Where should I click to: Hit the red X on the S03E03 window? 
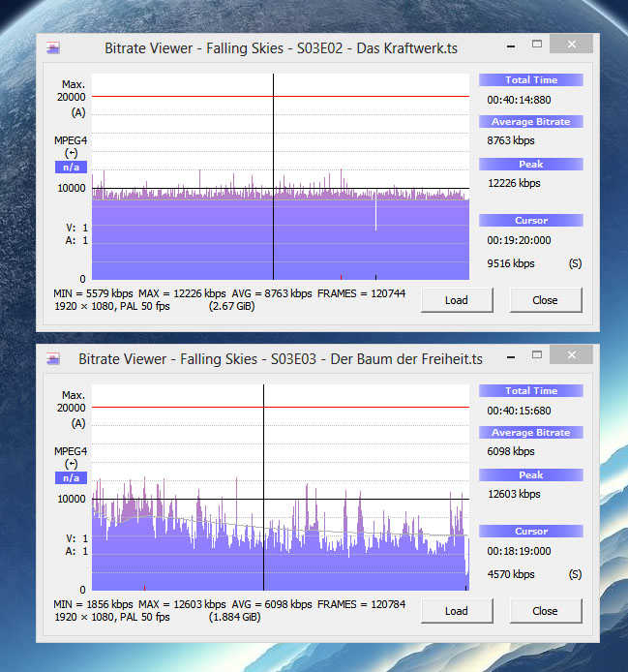(574, 355)
